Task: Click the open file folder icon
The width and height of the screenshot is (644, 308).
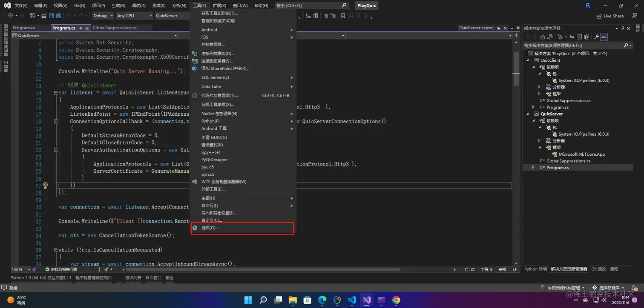Action: click(44, 16)
